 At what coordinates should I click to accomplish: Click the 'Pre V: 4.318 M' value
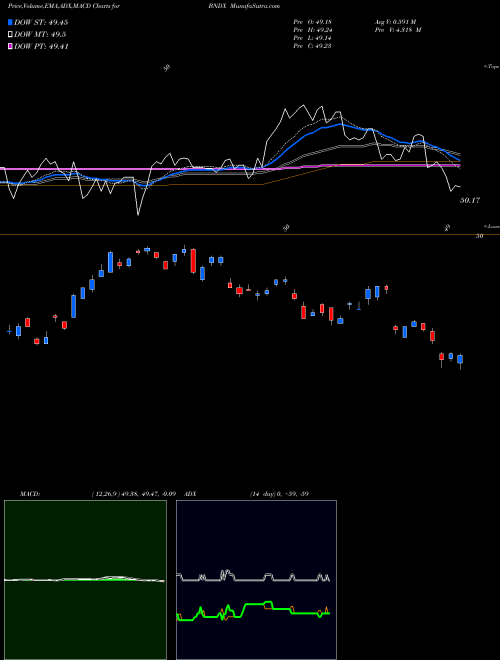click(397, 30)
